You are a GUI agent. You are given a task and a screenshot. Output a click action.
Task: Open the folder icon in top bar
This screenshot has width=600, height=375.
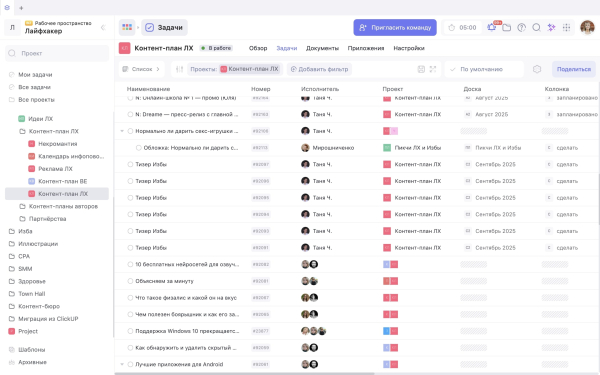tap(507, 28)
